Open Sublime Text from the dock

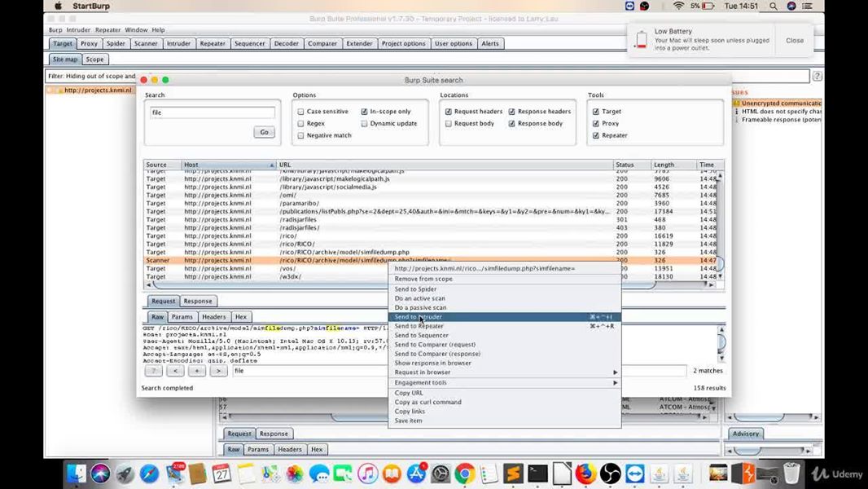coord(514,474)
